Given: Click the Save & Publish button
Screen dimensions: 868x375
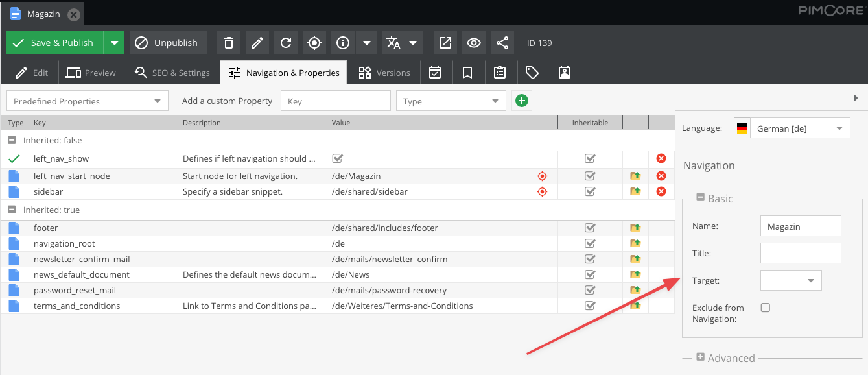Looking at the screenshot, I should 55,43.
